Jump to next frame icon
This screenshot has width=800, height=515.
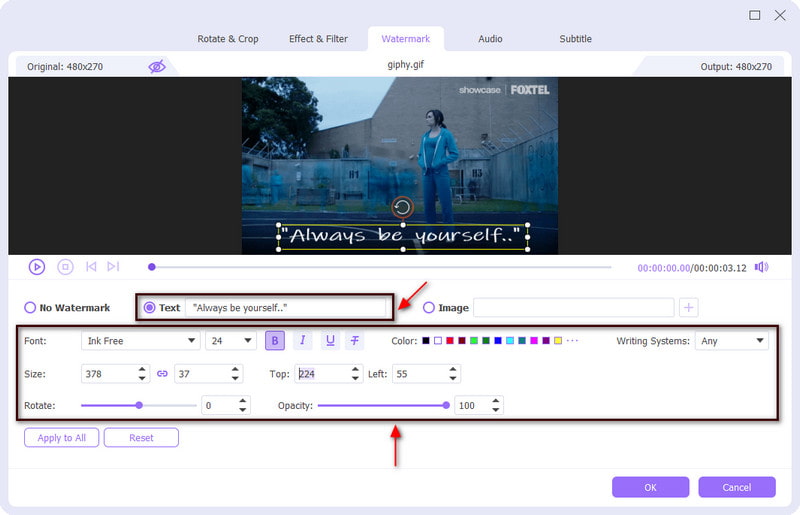[113, 266]
